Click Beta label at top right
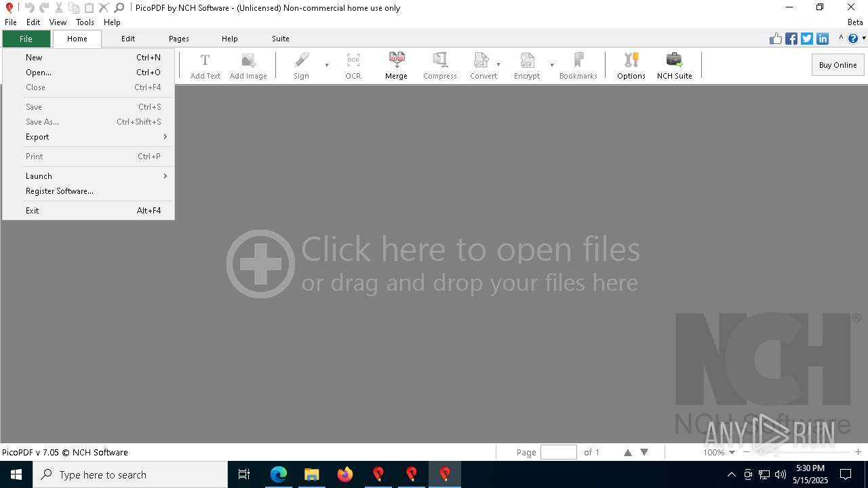868x488 pixels. coord(855,22)
